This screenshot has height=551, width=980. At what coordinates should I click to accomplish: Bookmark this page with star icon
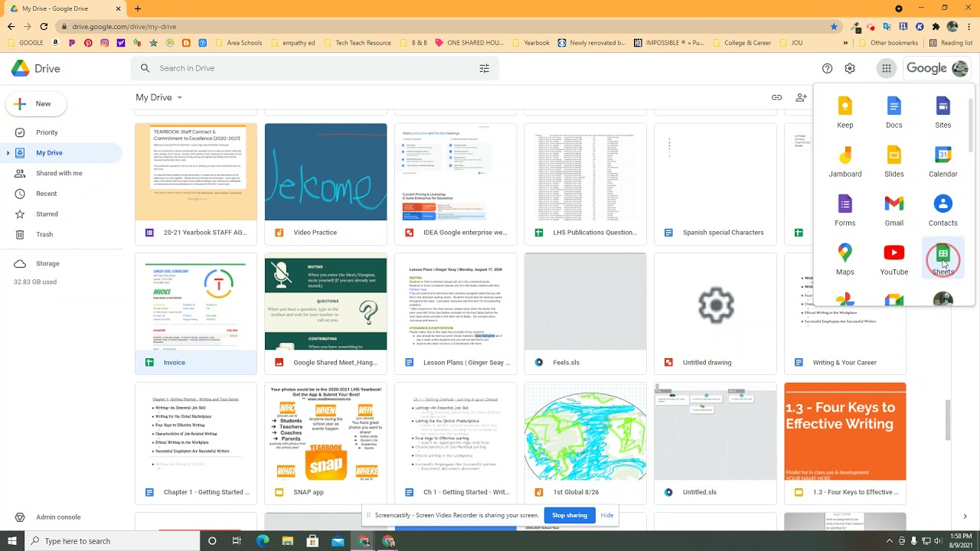(x=834, y=26)
